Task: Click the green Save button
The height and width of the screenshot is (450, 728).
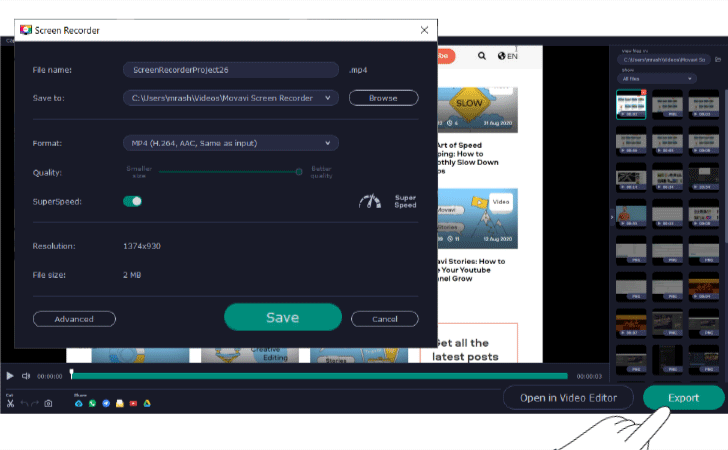Action: click(x=282, y=317)
